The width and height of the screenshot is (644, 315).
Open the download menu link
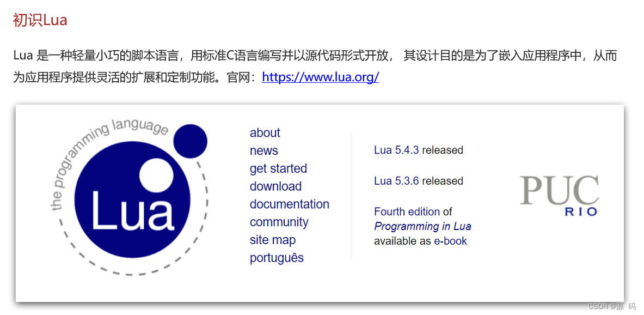tap(275, 186)
